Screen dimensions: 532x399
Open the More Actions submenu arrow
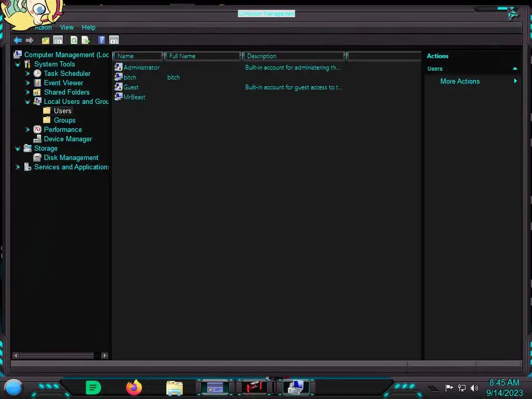click(515, 81)
